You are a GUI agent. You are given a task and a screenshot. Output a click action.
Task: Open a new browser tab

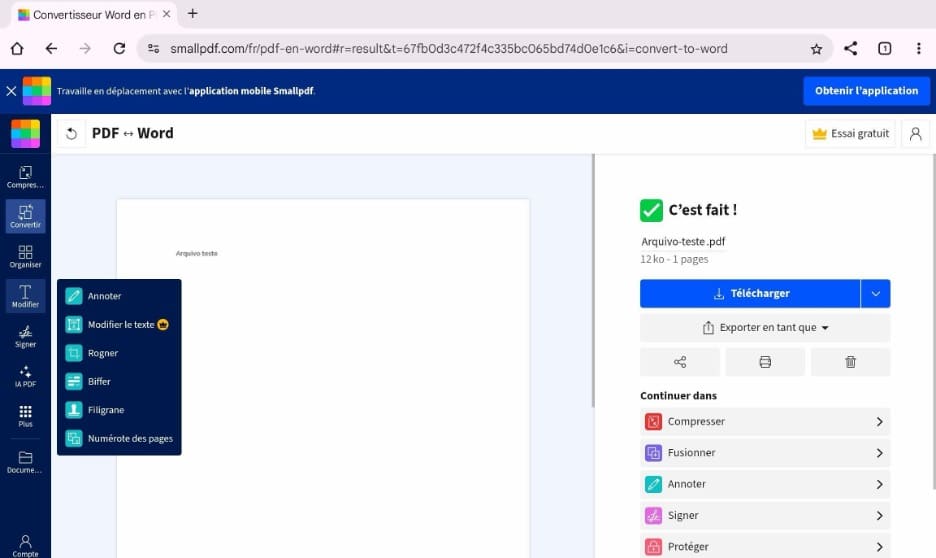(192, 14)
